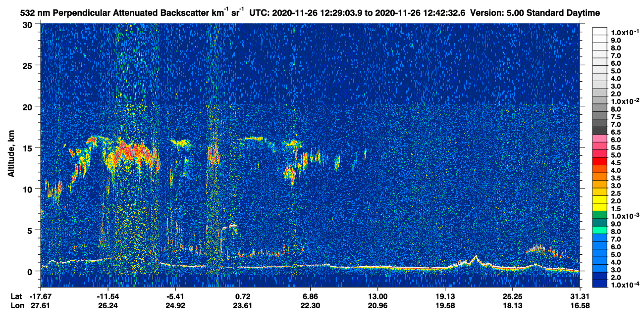Select longitude value '22.30'
The image size is (644, 330).
pyautogui.click(x=310, y=305)
